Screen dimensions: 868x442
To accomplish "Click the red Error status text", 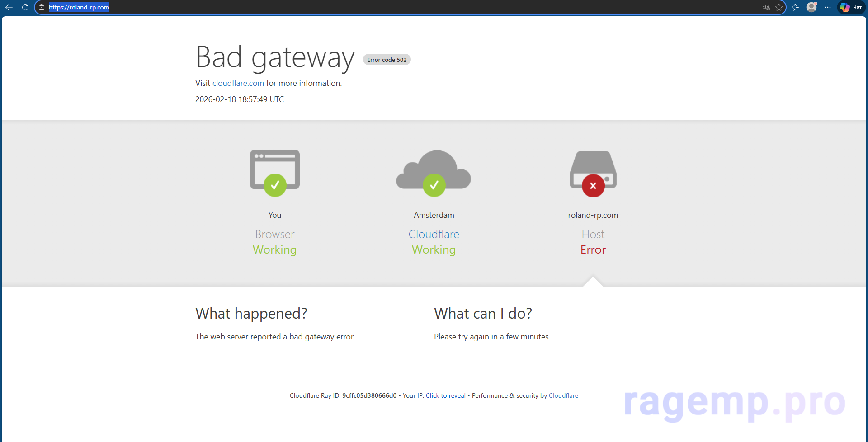I will 593,250.
